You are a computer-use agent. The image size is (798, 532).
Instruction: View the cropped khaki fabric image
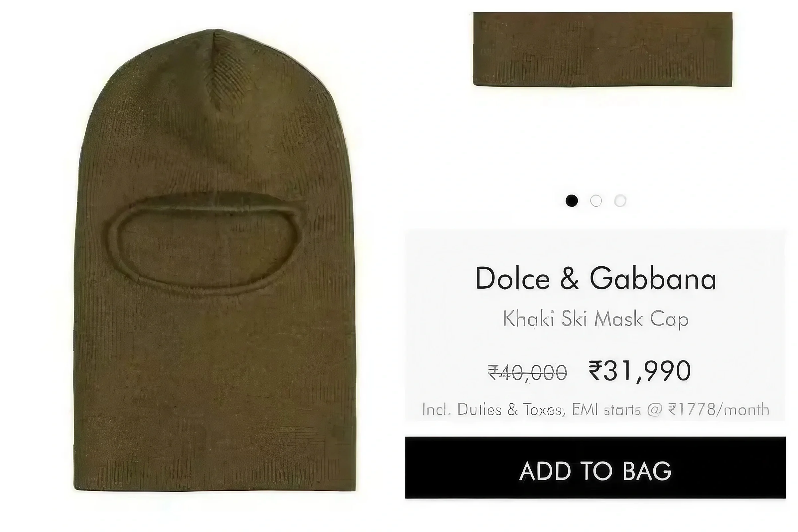click(602, 49)
